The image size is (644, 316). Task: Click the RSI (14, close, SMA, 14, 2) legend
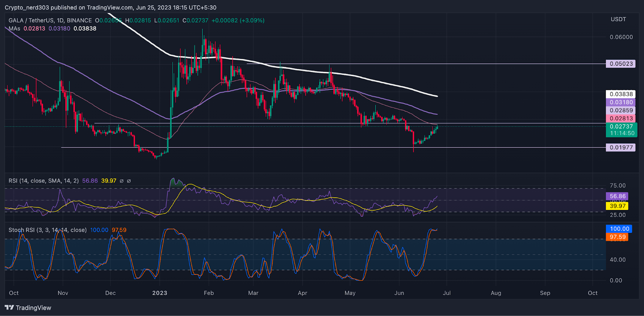pos(43,181)
